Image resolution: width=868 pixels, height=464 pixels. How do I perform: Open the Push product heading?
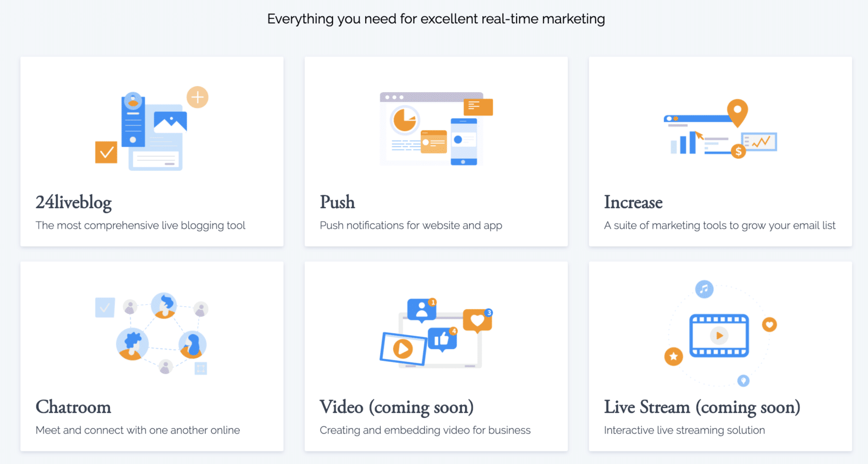click(337, 202)
